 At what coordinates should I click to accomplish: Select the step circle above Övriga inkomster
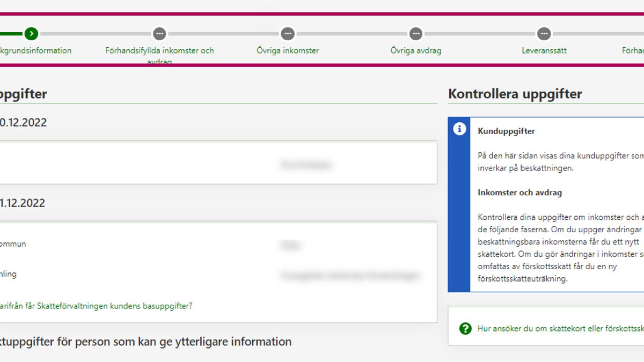click(288, 34)
